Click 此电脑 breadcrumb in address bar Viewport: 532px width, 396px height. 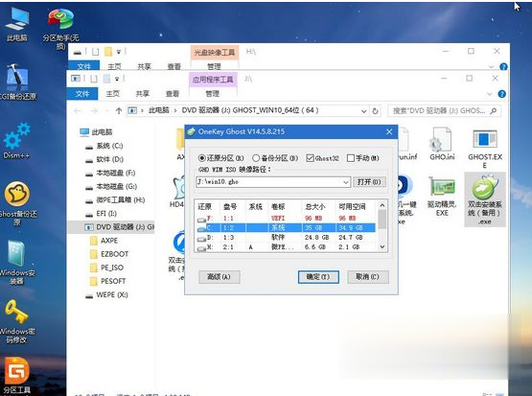tap(159, 110)
